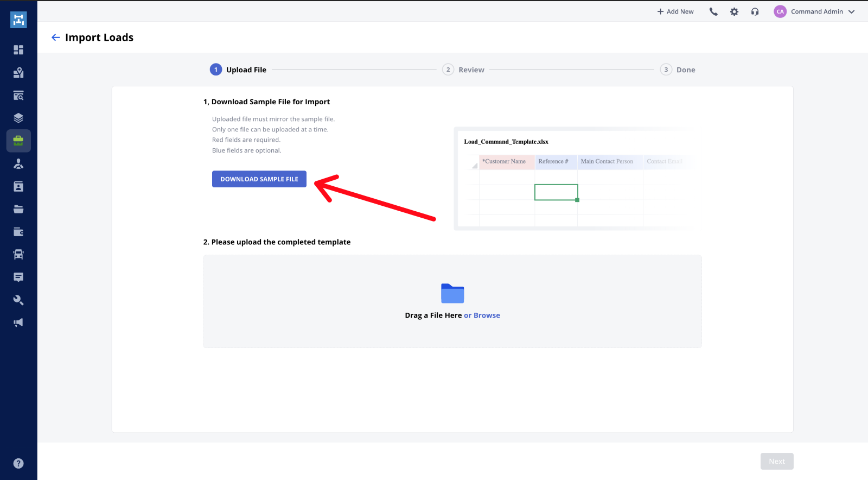Select the Done step
The image size is (868, 480).
click(678, 70)
